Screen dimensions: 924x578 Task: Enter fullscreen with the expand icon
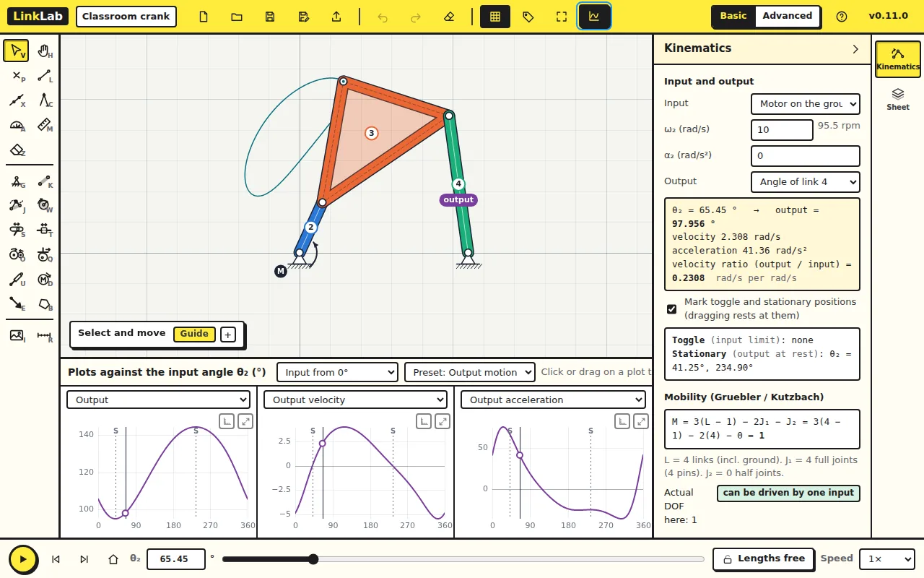point(562,17)
